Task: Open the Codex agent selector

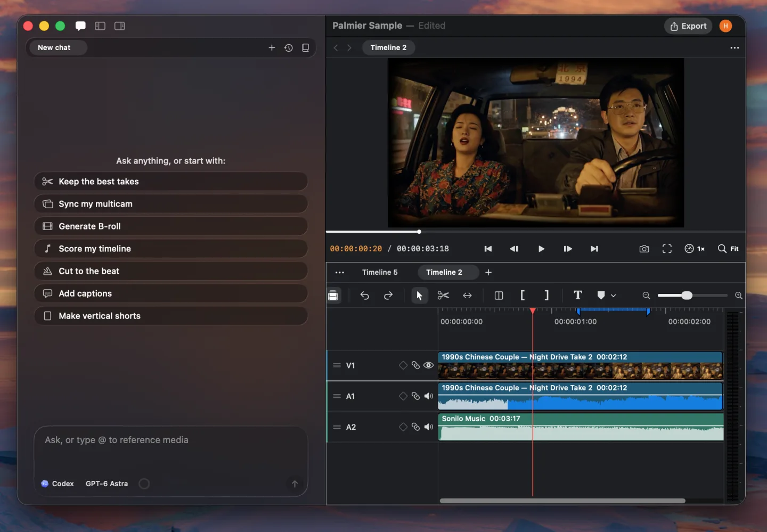Action: tap(58, 484)
